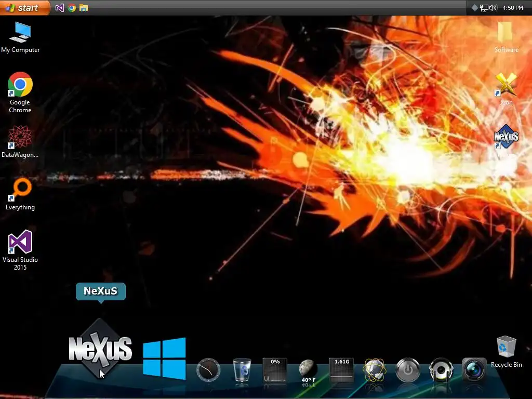Select the Software folder on desktop
This screenshot has width=532, height=399.
pyautogui.click(x=506, y=37)
